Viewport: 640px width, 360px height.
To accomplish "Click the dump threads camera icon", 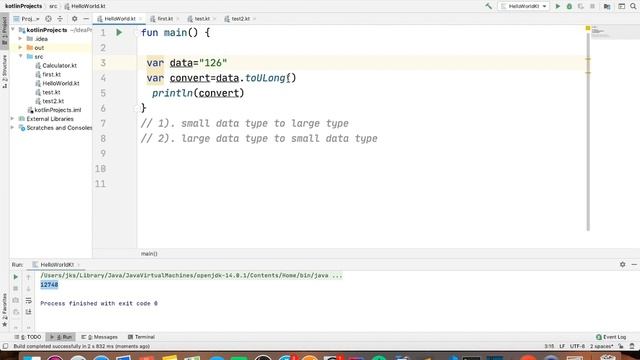I will pyautogui.click(x=16, y=300).
